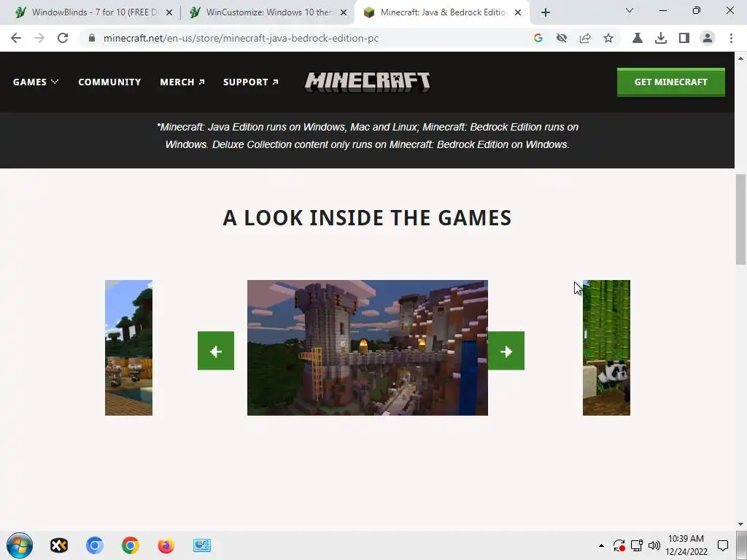The image size is (747, 560).
Task: Open the black X app in taskbar
Action: [x=59, y=545]
